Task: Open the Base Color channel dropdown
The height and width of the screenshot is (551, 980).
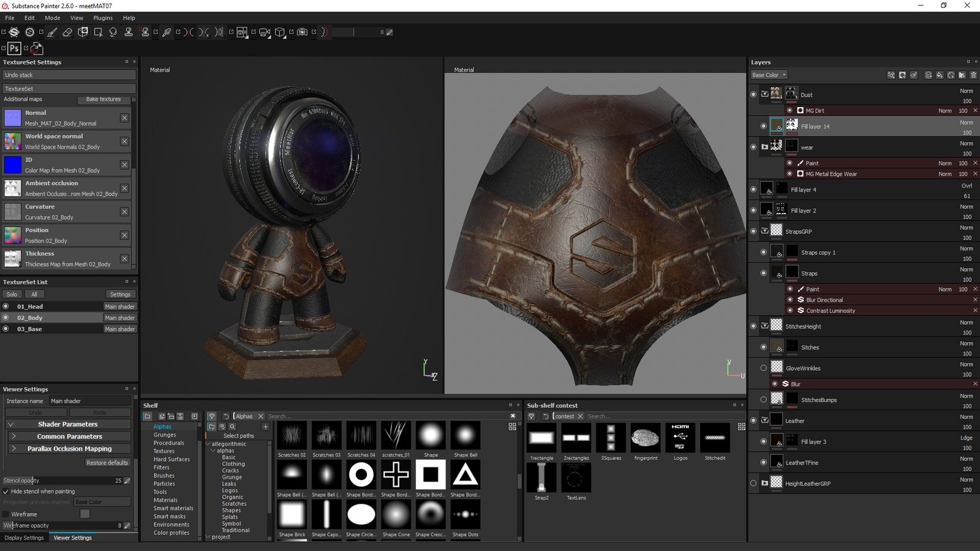Action: point(769,75)
